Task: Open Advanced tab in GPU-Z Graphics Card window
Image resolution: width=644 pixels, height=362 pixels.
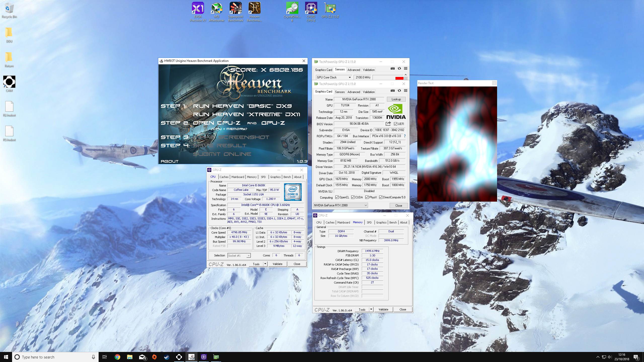Action: pyautogui.click(x=354, y=92)
